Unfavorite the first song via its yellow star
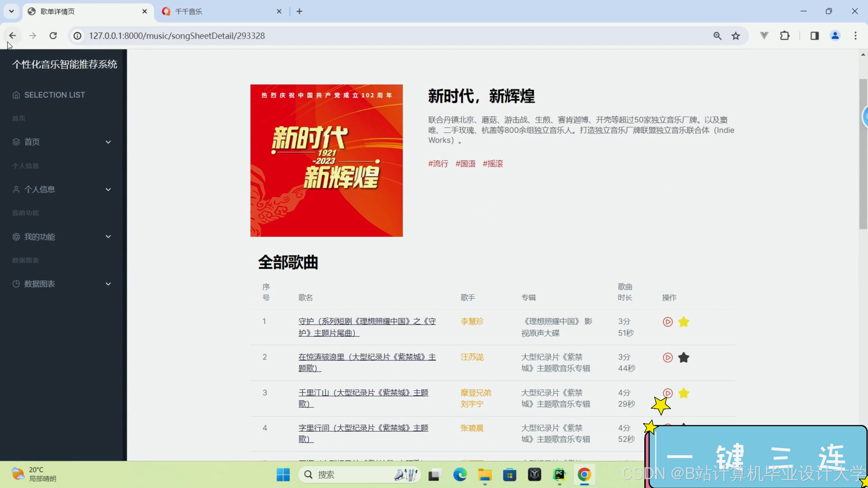Image resolution: width=868 pixels, height=488 pixels. (683, 322)
